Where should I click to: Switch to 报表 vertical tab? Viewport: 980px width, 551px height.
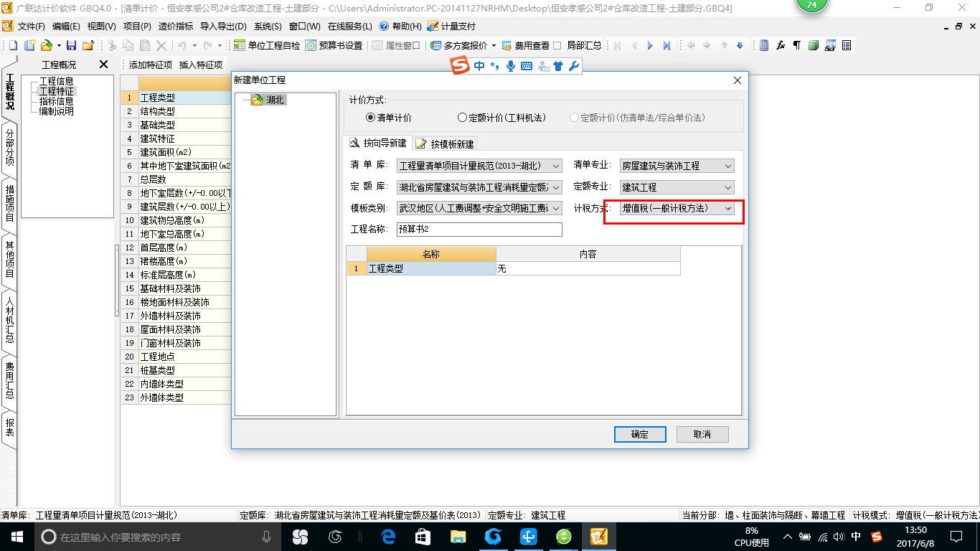tap(9, 428)
